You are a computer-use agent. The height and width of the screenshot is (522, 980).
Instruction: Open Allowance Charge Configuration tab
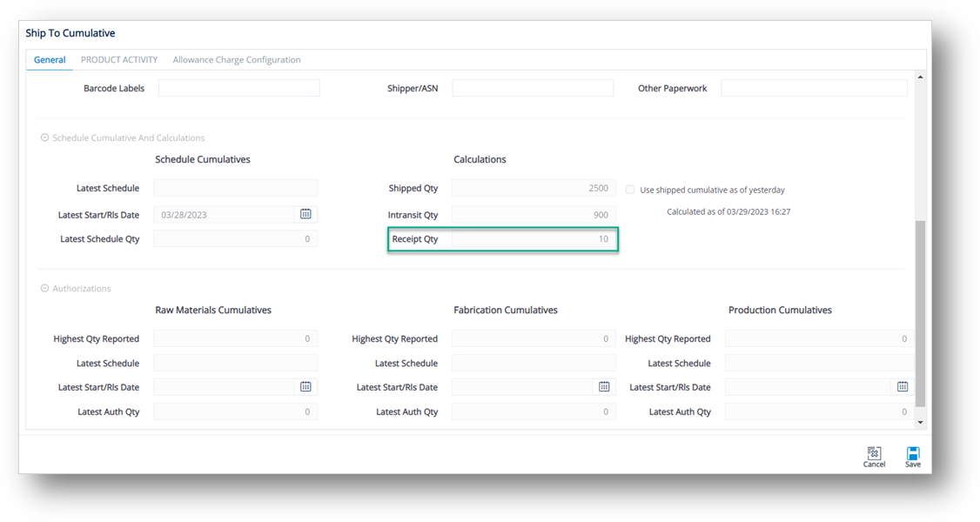tap(236, 60)
